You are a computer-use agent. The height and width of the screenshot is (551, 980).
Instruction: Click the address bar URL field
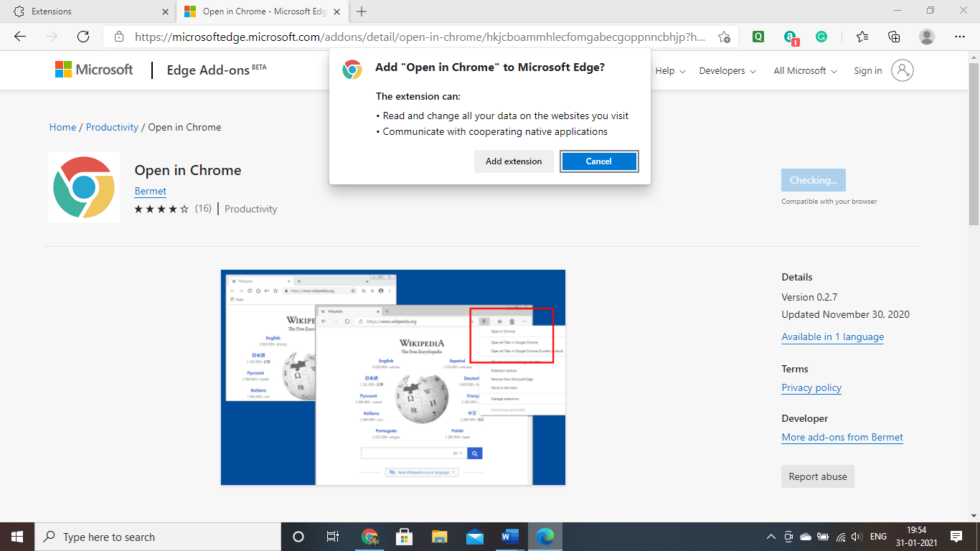pyautogui.click(x=420, y=37)
